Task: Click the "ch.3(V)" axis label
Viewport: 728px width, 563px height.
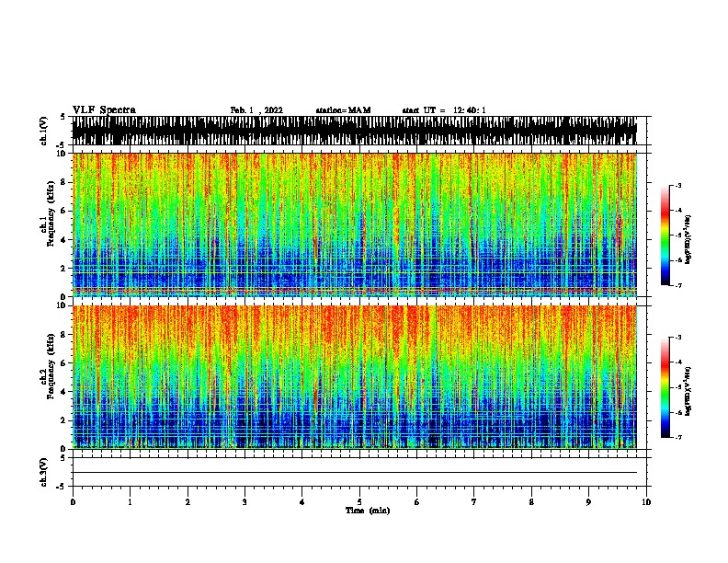Action: (x=44, y=472)
